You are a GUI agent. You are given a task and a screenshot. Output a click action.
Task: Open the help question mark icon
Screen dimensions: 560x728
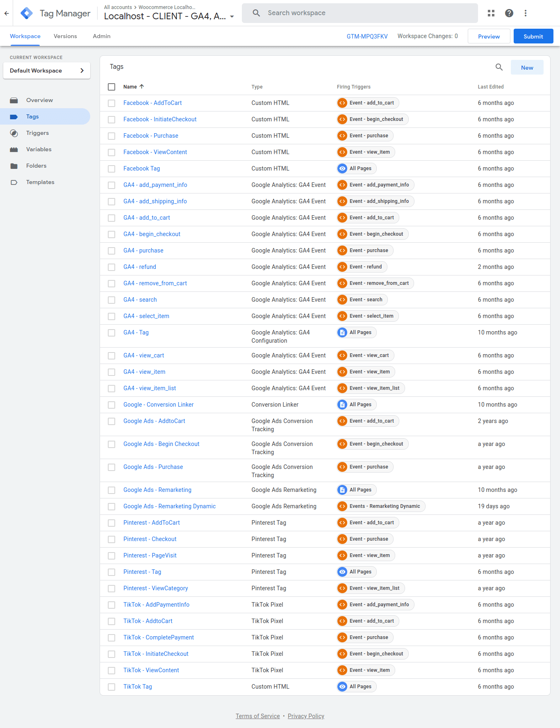pyautogui.click(x=509, y=13)
